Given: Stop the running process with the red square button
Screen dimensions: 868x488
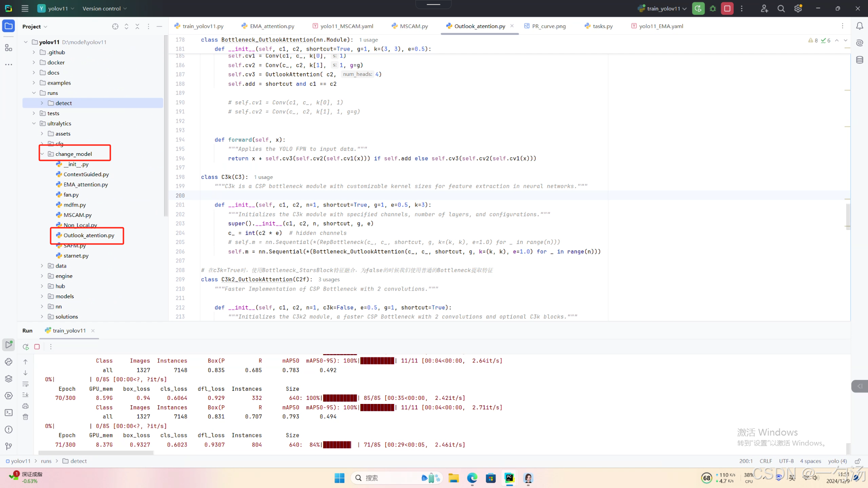Looking at the screenshot, I should click(727, 9).
